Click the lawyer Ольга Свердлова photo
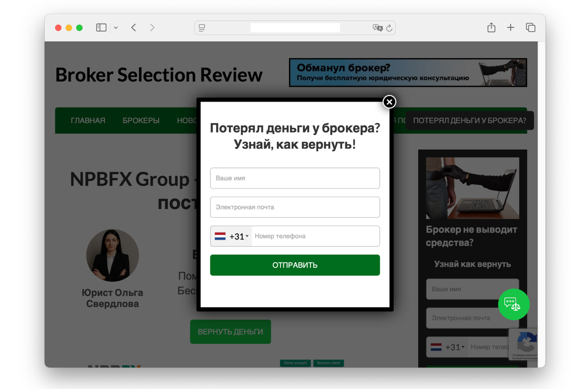Viewport: 588px width, 389px height. [112, 255]
